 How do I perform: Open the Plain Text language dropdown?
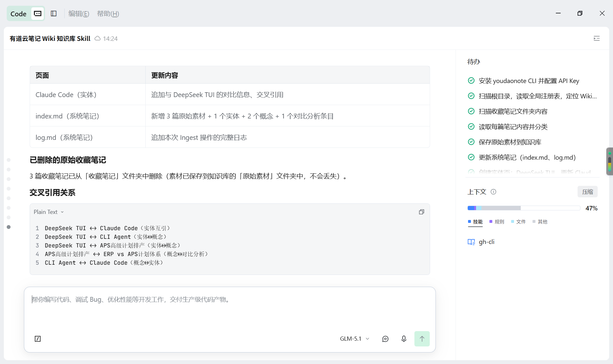tap(49, 212)
